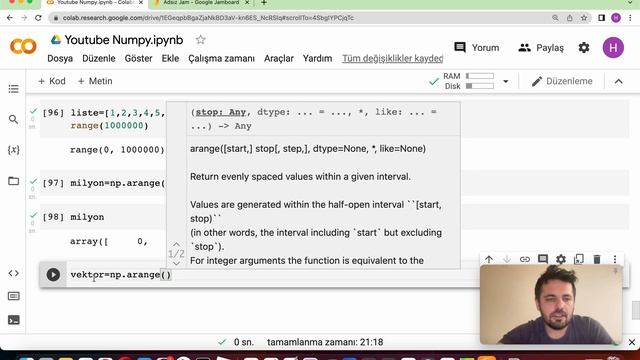Mirror cell in tab icon

tap(579, 259)
